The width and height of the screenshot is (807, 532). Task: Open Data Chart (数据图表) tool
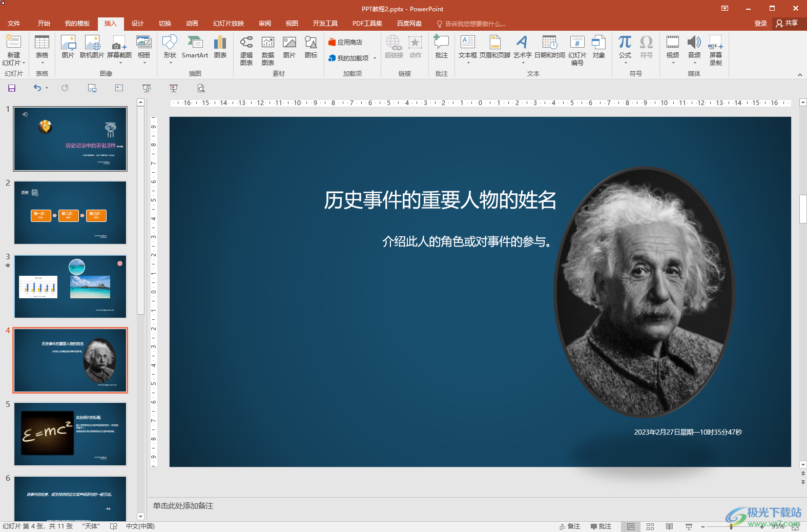point(268,50)
